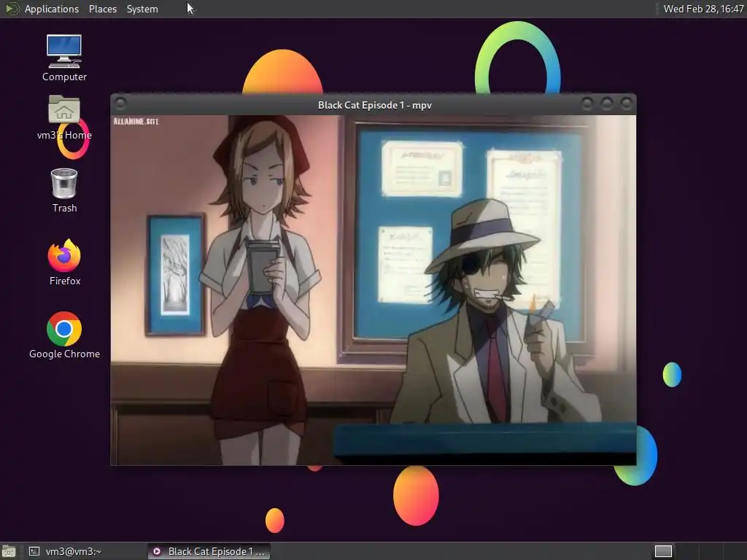Minimize the mpv window

coord(587,104)
